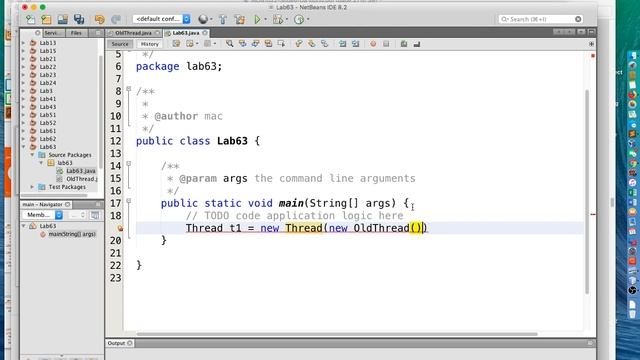Screen dimensions: 640x360
Task: Click the Comment editor toolbar icon
Action: [x=404, y=44]
